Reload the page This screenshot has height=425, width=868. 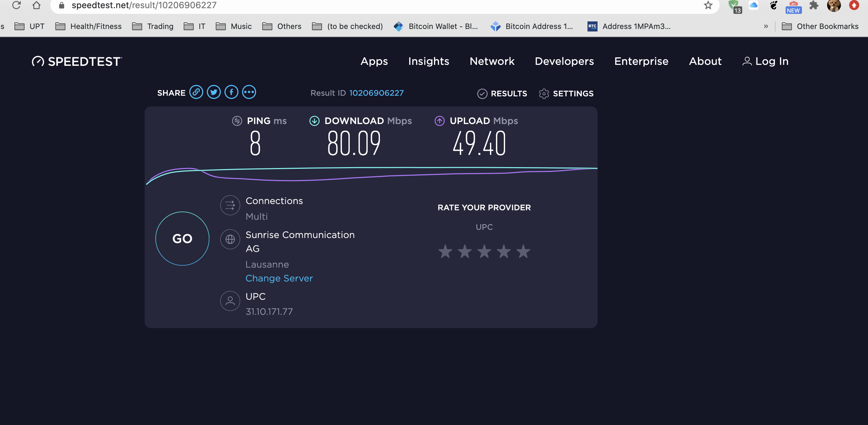pyautogui.click(x=16, y=5)
